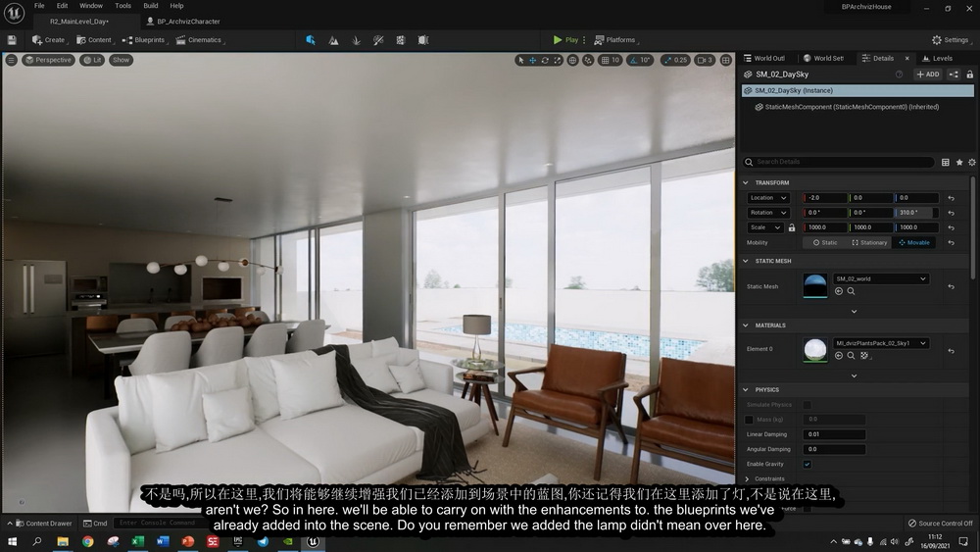Viewport: 980px width, 552px height.
Task: Open the Scale type dropdown
Action: 765,227
